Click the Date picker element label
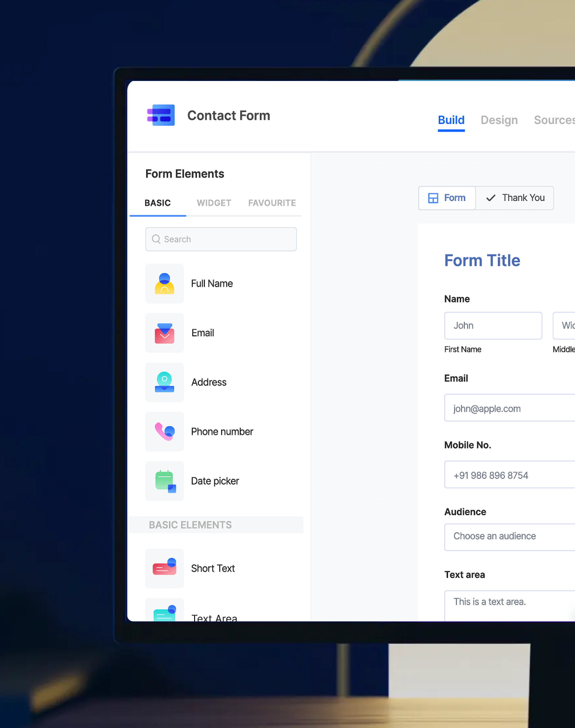 tap(215, 481)
